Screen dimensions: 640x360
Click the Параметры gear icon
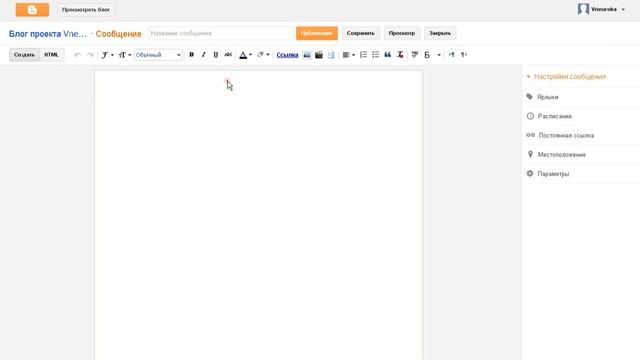(x=530, y=173)
